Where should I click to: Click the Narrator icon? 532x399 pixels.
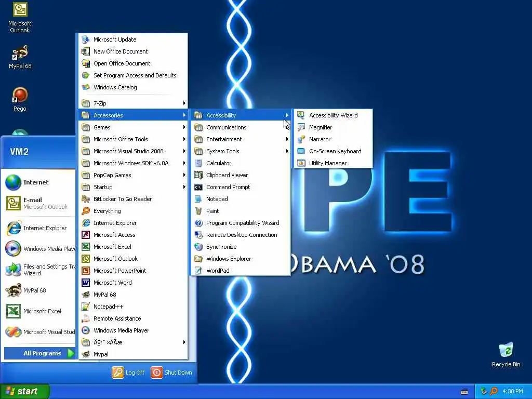click(301, 139)
